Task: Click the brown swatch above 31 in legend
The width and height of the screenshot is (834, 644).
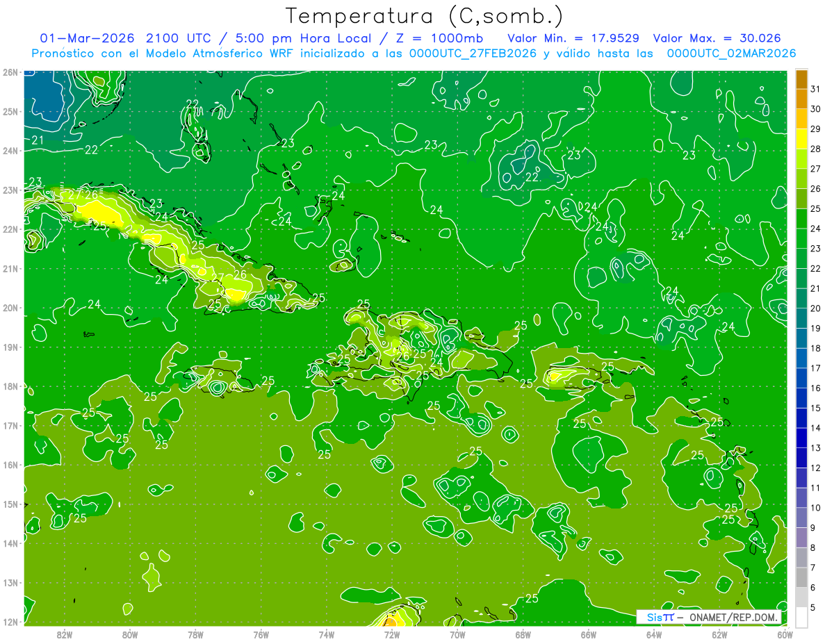Action: click(801, 79)
